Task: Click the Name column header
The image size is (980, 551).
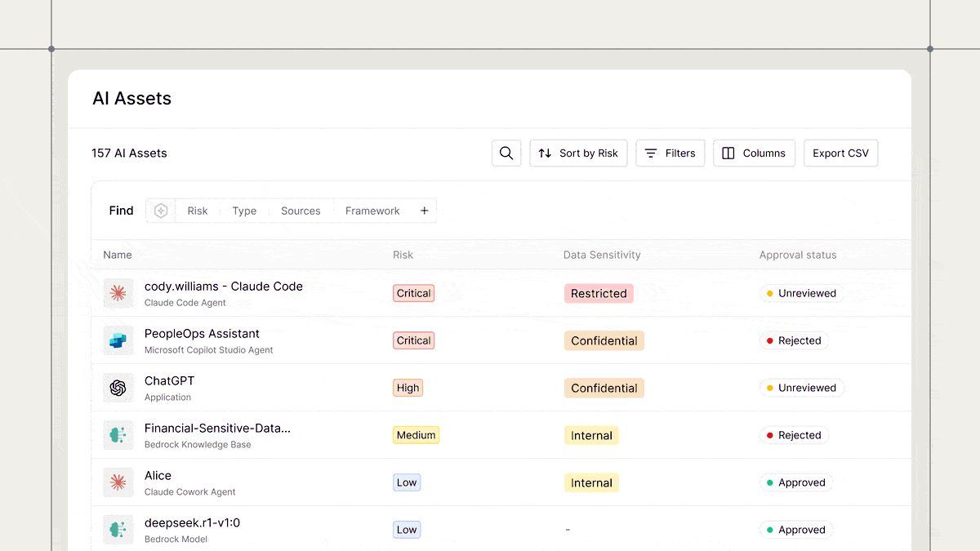Action: (118, 255)
